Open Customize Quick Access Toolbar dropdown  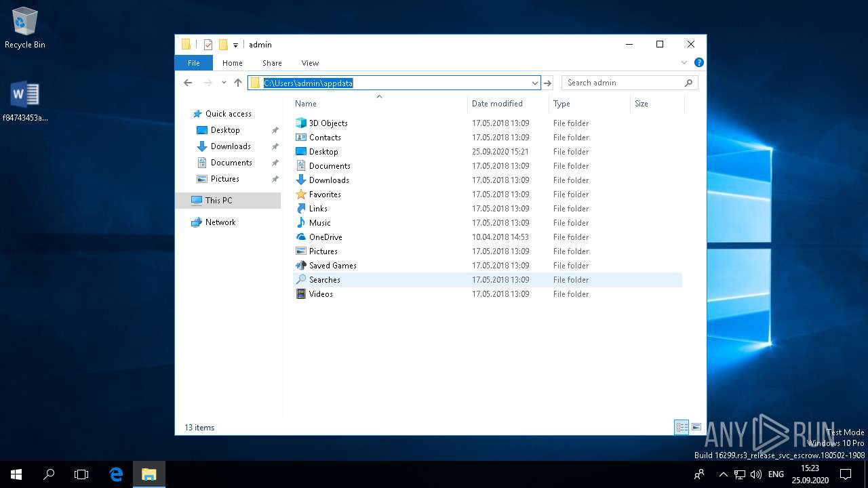235,45
